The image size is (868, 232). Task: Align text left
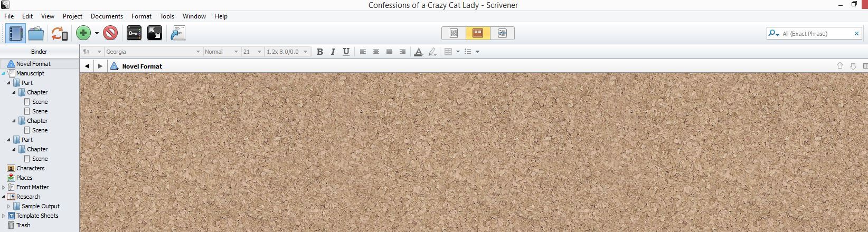(x=363, y=52)
